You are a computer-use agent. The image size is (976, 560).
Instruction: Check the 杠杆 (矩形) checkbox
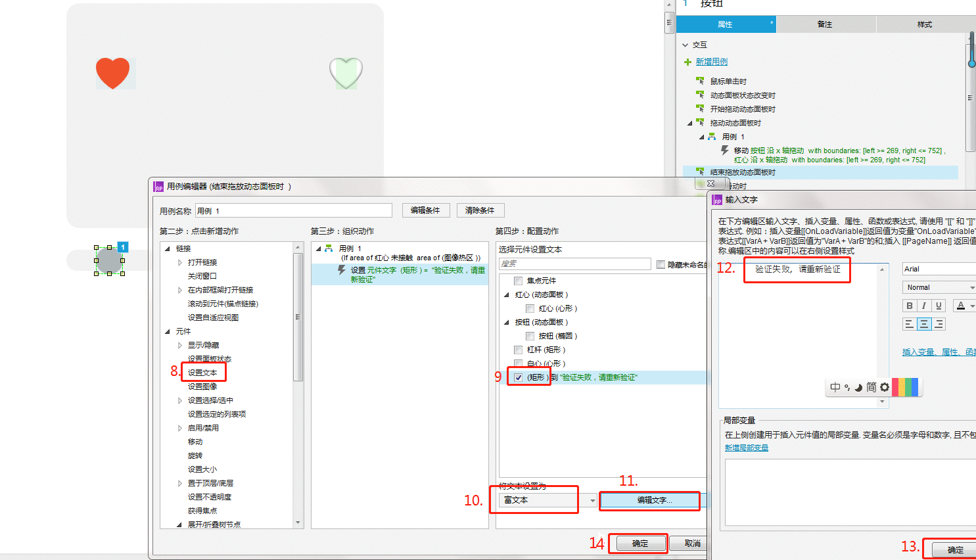[x=519, y=350]
